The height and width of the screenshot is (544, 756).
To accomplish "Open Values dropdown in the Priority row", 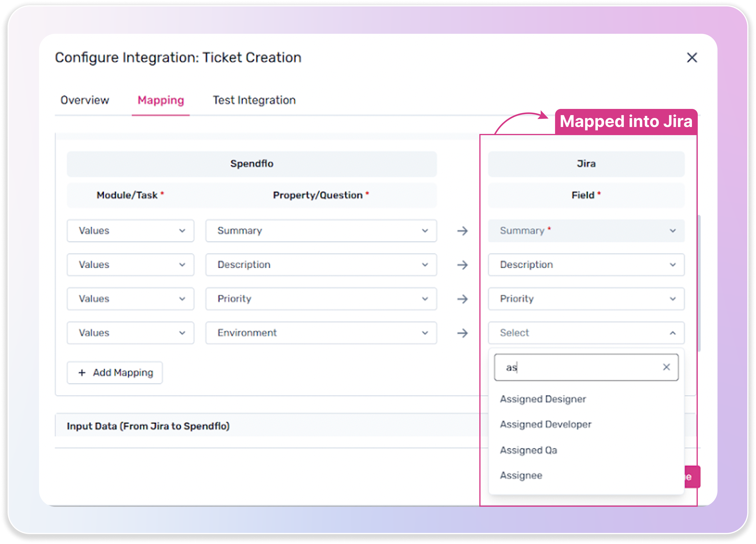I will point(130,299).
